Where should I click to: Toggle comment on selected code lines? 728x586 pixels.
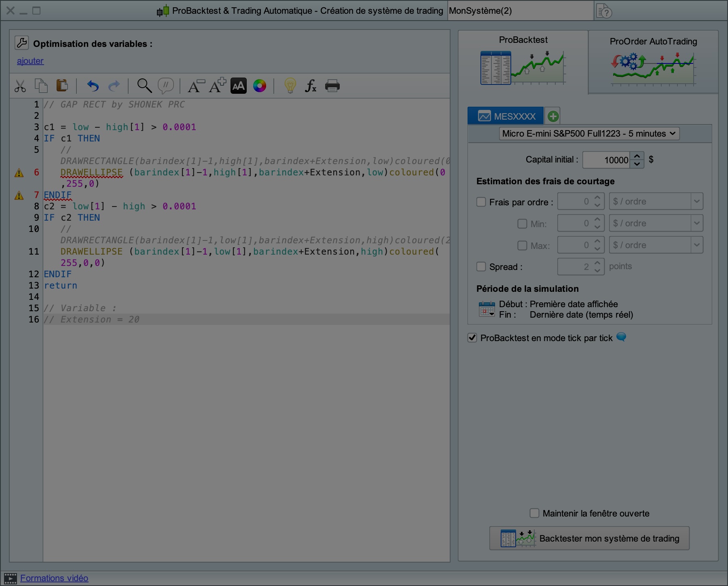coord(166,86)
